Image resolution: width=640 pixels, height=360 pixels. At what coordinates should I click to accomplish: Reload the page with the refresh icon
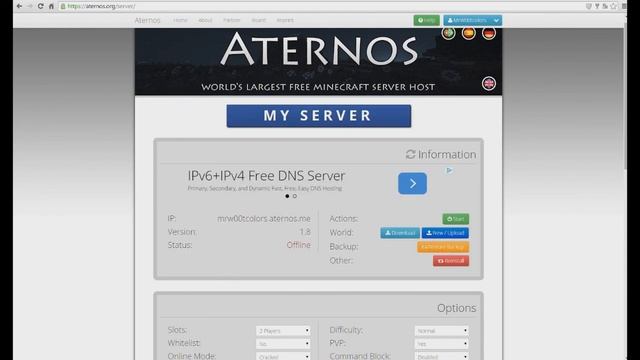(x=40, y=6)
